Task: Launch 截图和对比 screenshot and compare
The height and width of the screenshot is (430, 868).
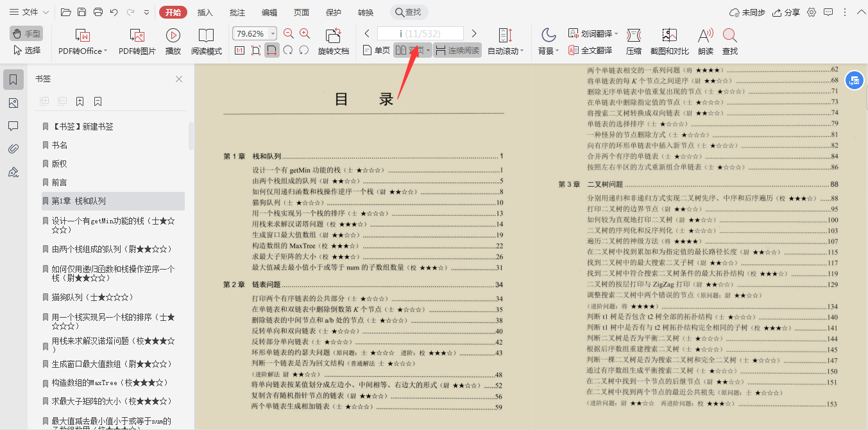Action: (670, 40)
